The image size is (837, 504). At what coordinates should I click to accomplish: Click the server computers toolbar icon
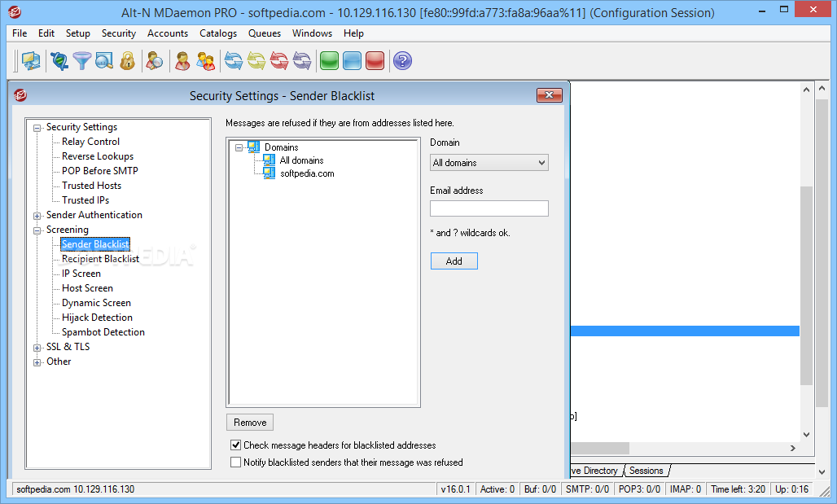point(31,61)
